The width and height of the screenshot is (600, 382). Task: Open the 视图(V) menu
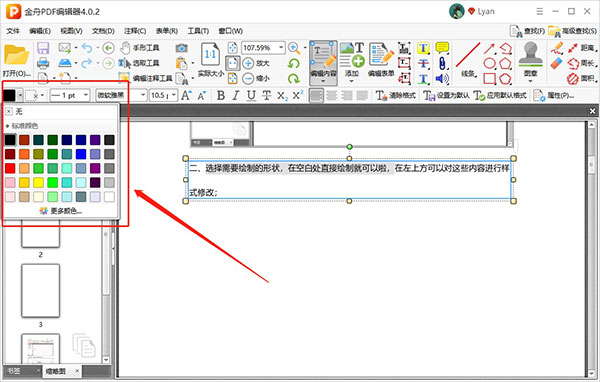tap(72, 31)
